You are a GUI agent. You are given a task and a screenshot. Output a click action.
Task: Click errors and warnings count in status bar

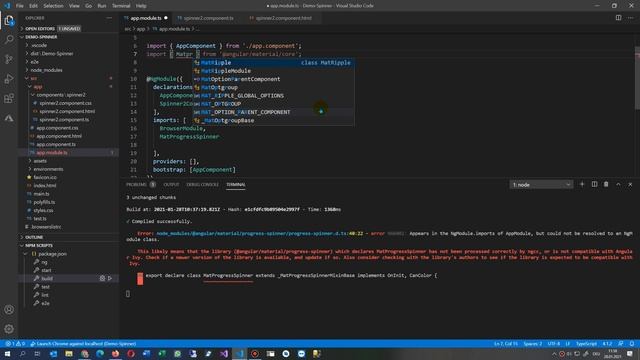(x=15, y=344)
